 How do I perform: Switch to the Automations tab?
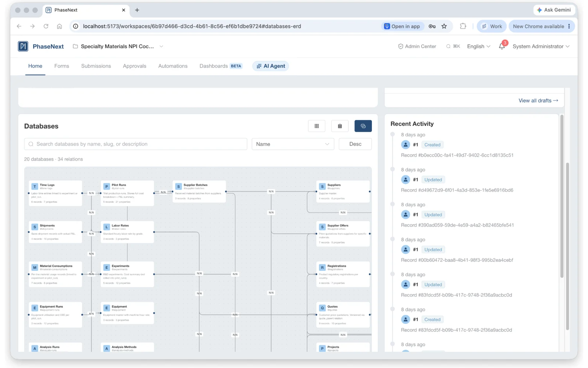tap(173, 66)
